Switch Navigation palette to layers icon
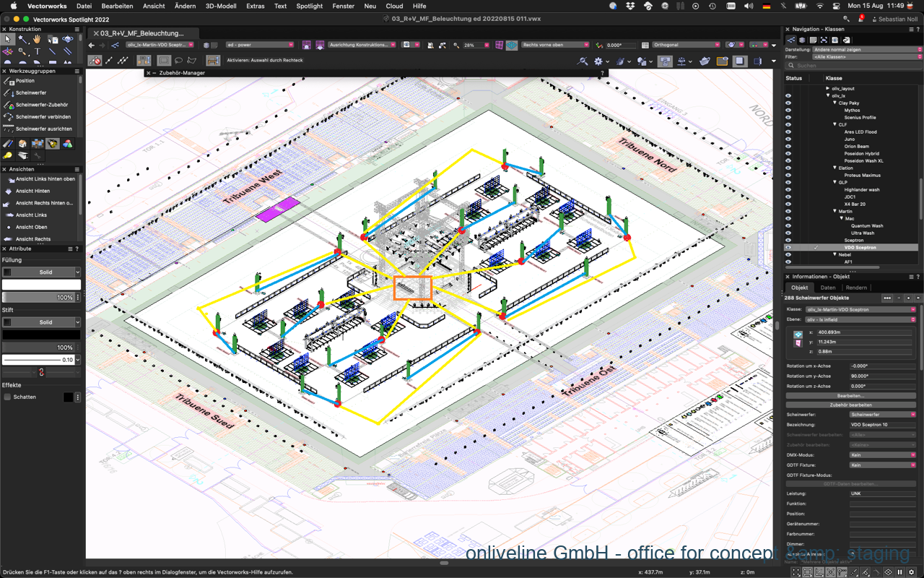This screenshot has height=578, width=924. tap(802, 40)
